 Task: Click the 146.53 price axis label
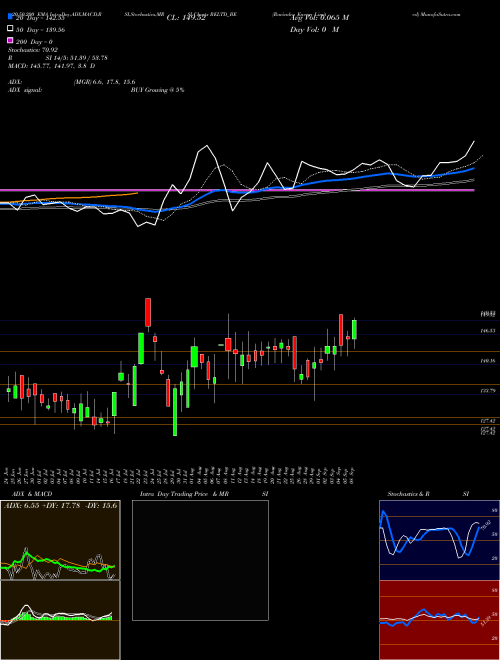point(488,331)
